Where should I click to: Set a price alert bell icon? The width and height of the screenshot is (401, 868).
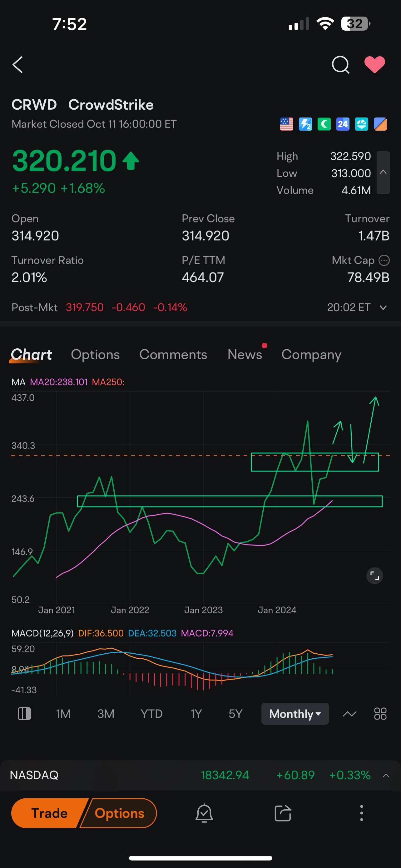pos(204,813)
